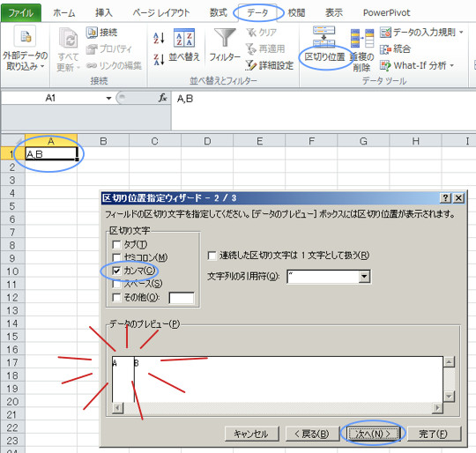Open the ファイル (File) tab
This screenshot has height=453, width=476.
(x=21, y=12)
